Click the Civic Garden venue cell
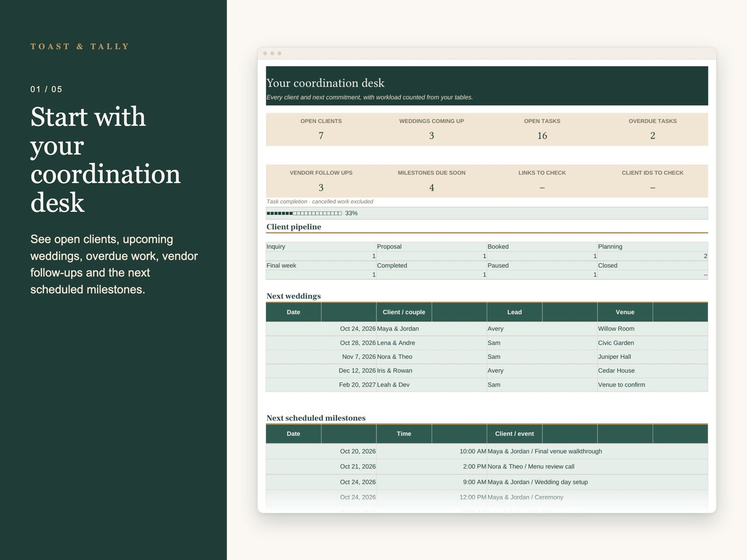Image resolution: width=747 pixels, height=560 pixels. click(x=653, y=343)
